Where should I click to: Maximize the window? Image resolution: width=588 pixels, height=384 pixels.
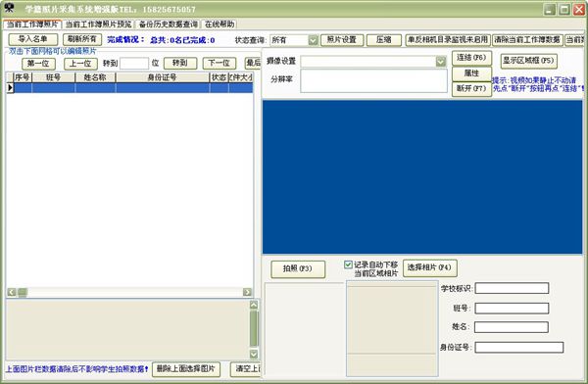564,9
